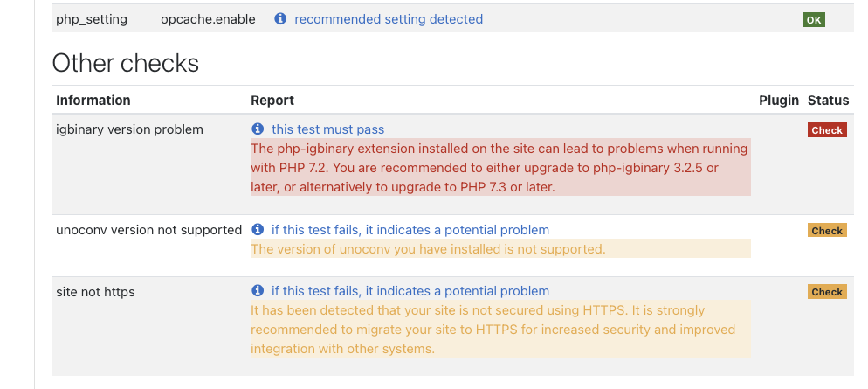Click orange Check badge for site not https
Screen dimensions: 868x389
[x=827, y=292]
